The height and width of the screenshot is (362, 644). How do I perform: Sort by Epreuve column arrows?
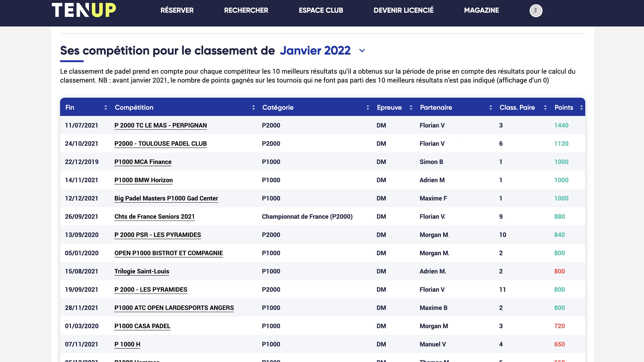411,107
